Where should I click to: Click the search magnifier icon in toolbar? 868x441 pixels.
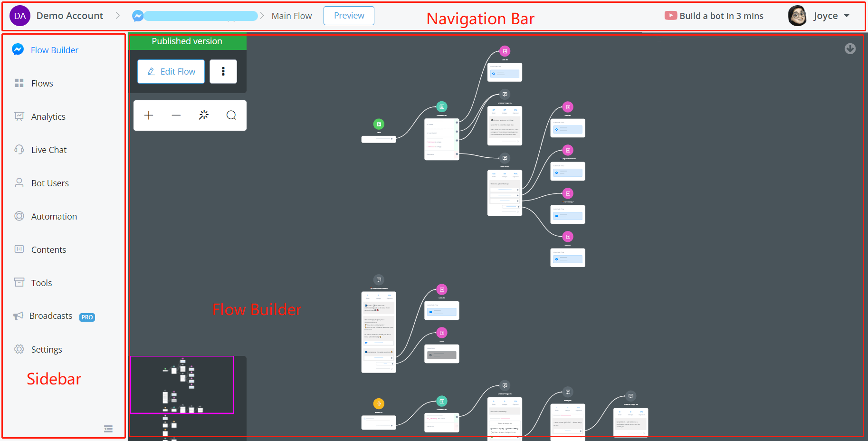point(231,115)
